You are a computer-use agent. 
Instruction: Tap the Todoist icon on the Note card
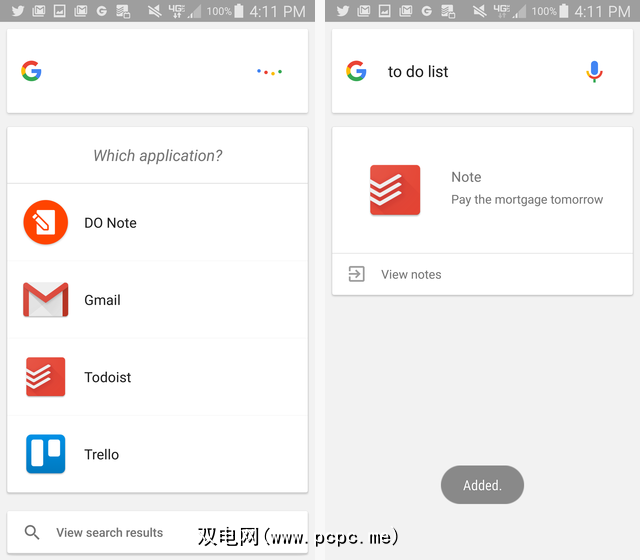click(x=395, y=190)
